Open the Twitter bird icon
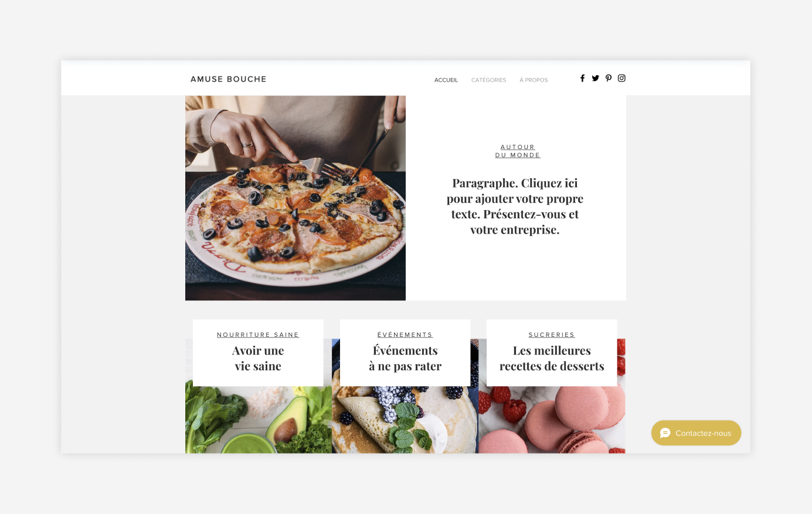Screen dimensions: 812x514 point(595,78)
